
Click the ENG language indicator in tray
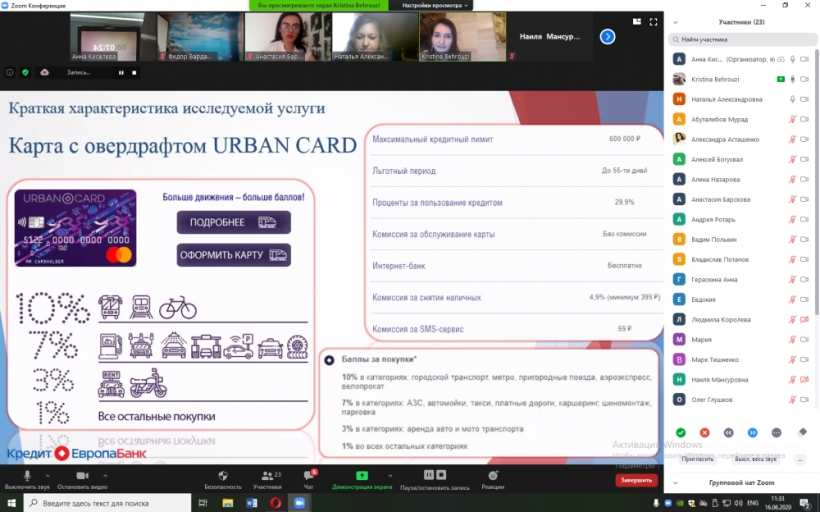coord(753,503)
